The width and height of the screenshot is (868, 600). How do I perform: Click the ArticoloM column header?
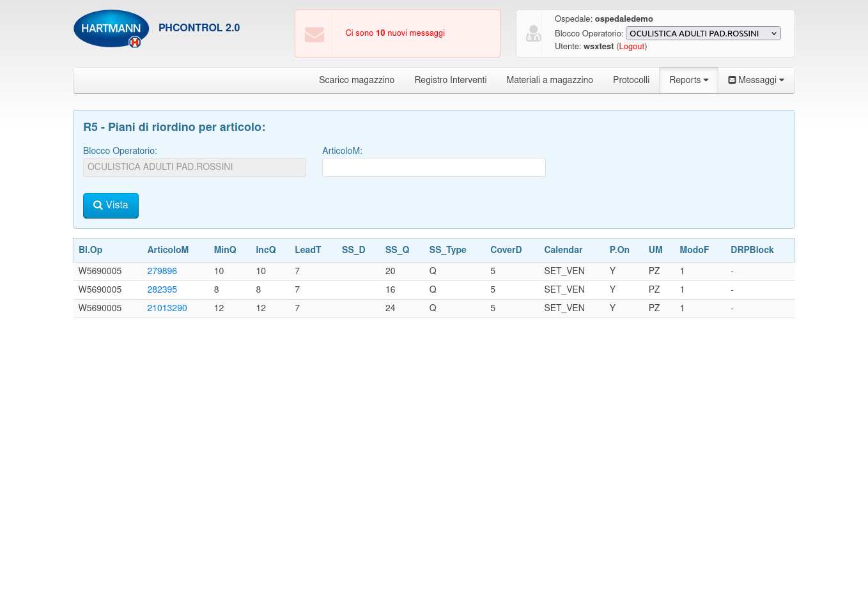pyautogui.click(x=167, y=250)
